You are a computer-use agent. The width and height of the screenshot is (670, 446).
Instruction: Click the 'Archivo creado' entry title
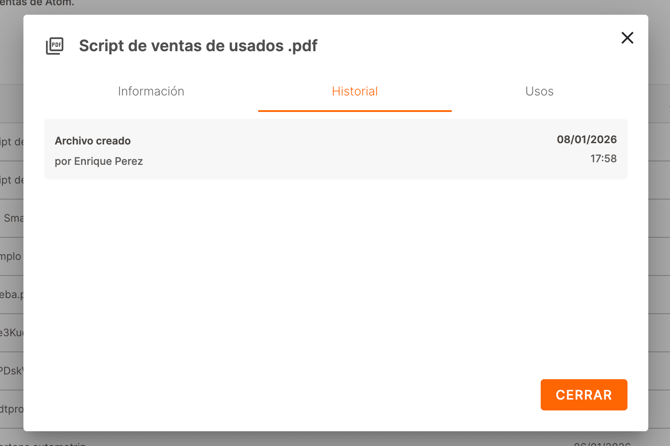pyautogui.click(x=93, y=141)
